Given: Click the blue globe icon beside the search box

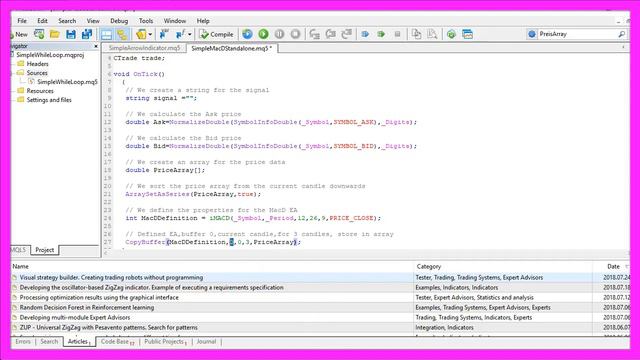Looking at the screenshot, I should [x=531, y=34].
